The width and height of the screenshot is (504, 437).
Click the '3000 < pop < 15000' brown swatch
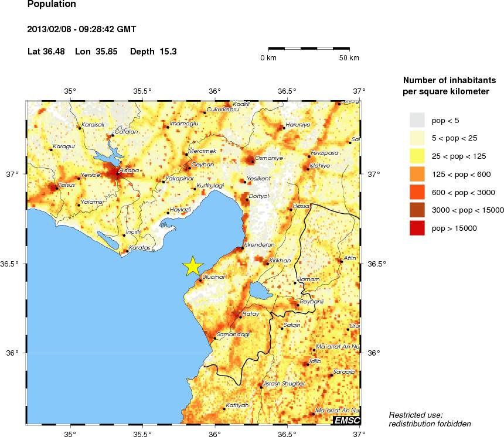tap(417, 210)
